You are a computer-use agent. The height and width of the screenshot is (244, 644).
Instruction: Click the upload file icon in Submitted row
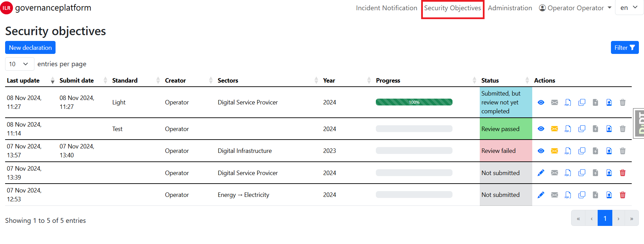tap(595, 102)
